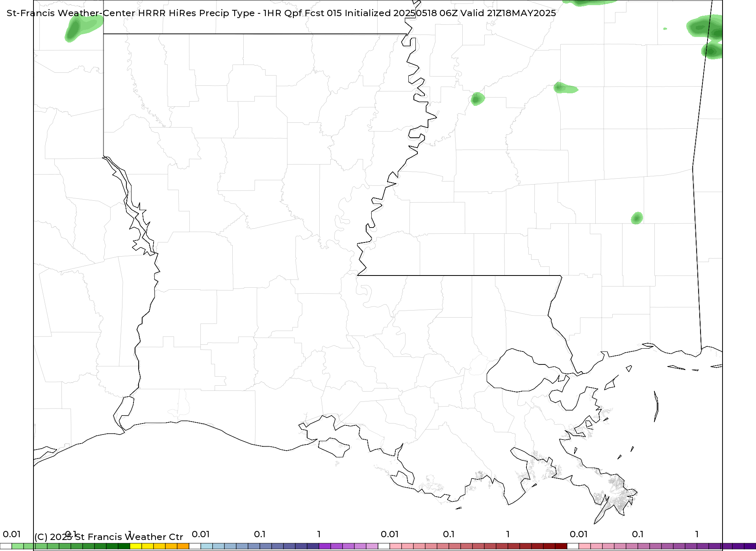The image size is (756, 551).
Task: Click the rightmost '1' legend label
Action: point(697,534)
